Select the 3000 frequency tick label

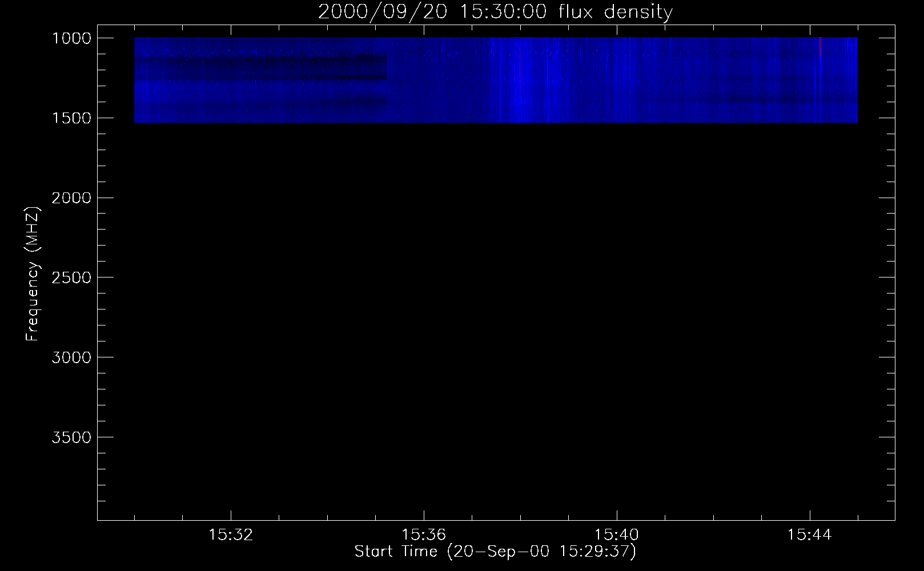71,357
